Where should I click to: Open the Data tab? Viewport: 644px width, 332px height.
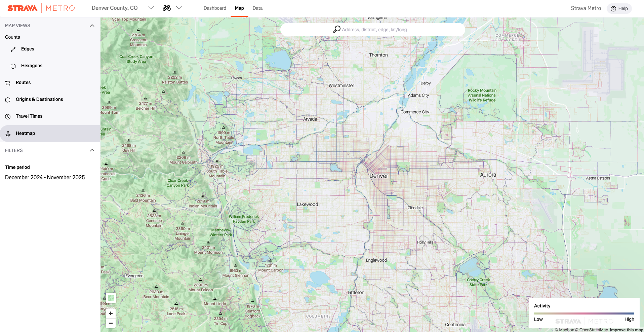257,8
